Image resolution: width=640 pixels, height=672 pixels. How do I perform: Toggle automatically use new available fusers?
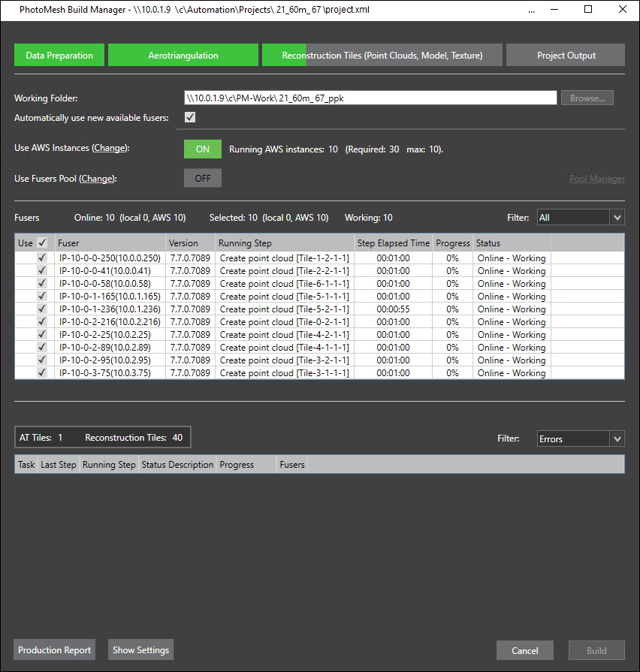pyautogui.click(x=190, y=117)
